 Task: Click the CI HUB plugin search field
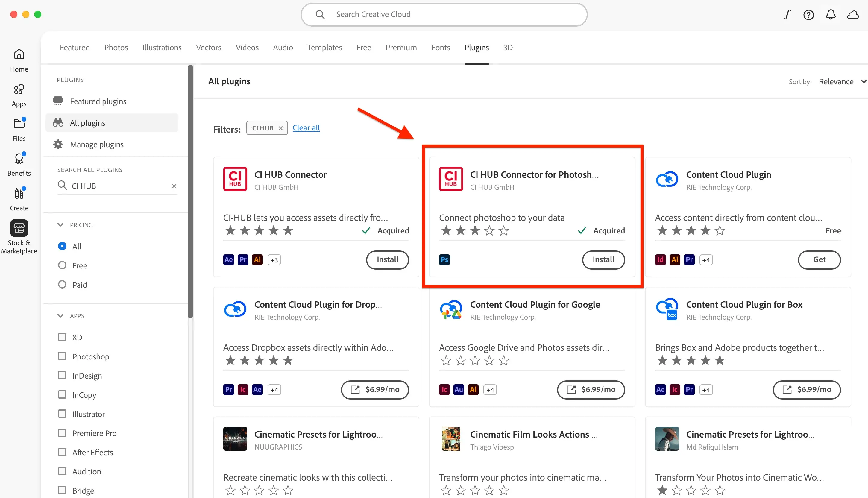[x=117, y=186]
